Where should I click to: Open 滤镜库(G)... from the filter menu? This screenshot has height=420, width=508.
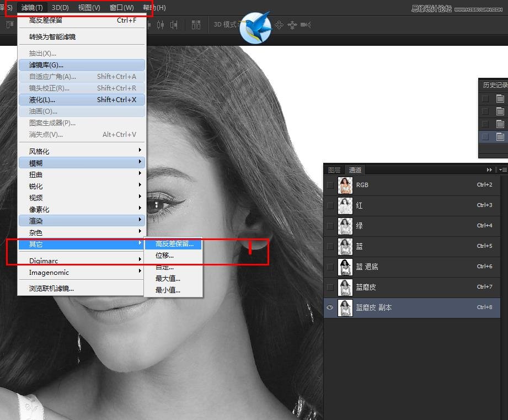click(82, 65)
